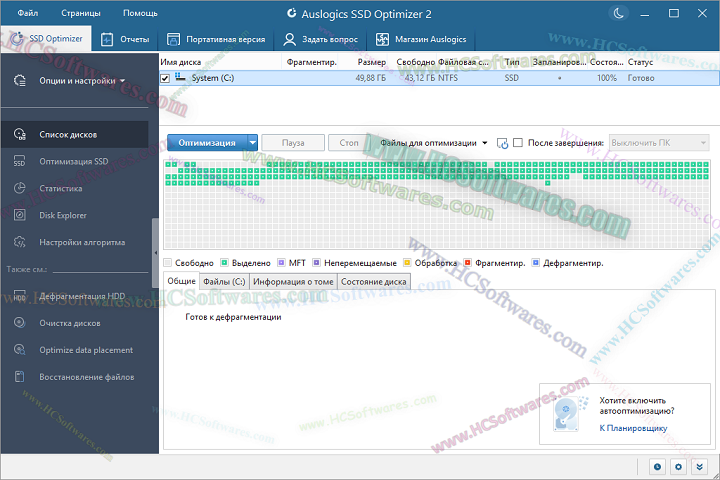Uncheck the System (C:) disk checkbox
Image resolution: width=720 pixels, height=480 pixels.
[x=165, y=78]
